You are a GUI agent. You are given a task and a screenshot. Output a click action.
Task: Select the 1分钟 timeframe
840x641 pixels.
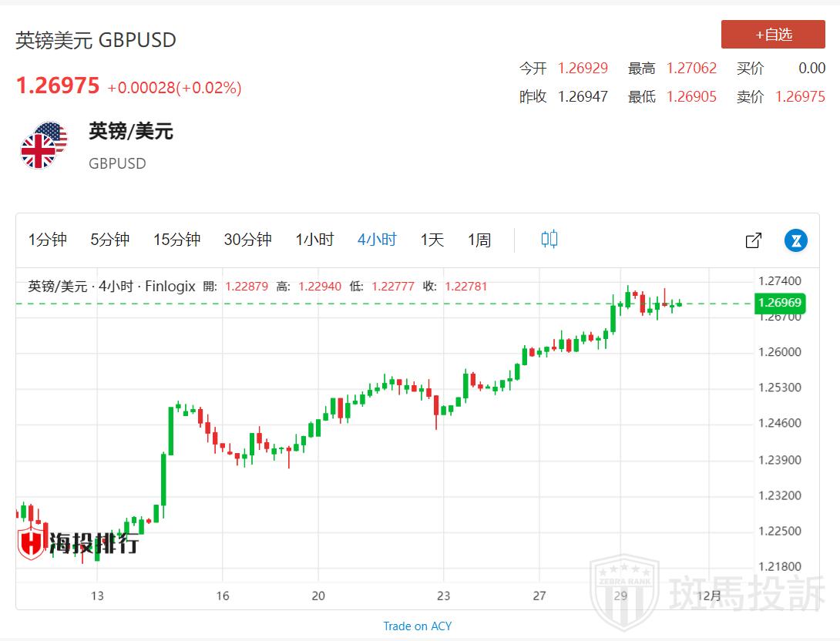tap(48, 240)
